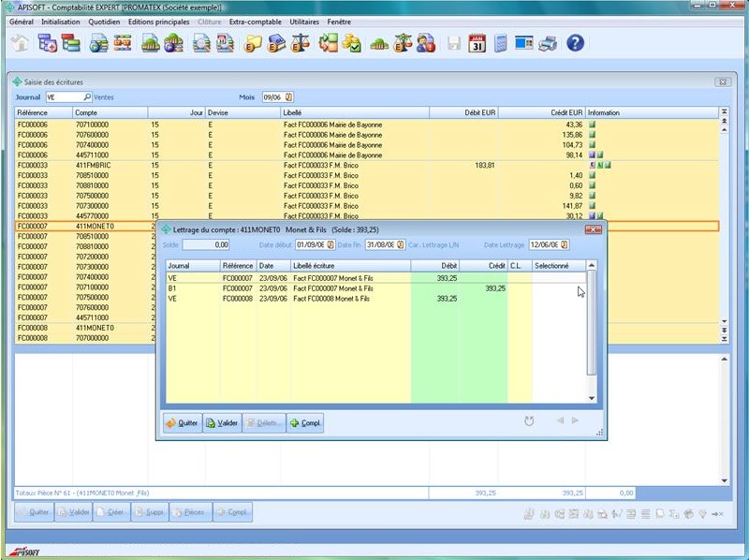Click Valider in the Lettrage dialog

pyautogui.click(x=223, y=423)
